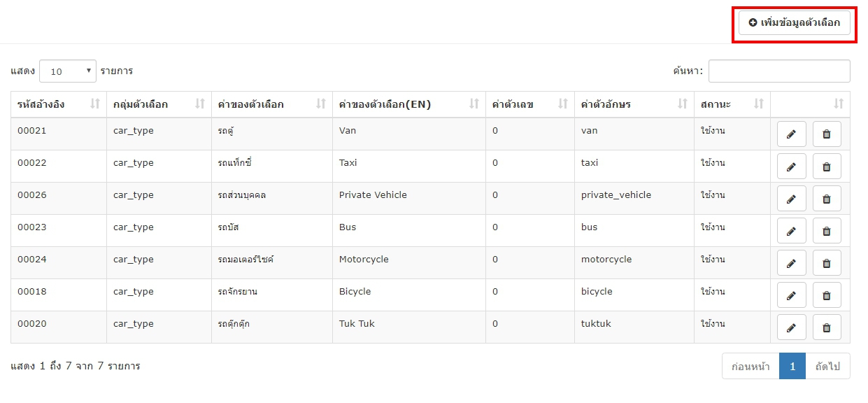The image size is (868, 403).
Task: Edit the Tuk Tuk row
Action: (792, 327)
